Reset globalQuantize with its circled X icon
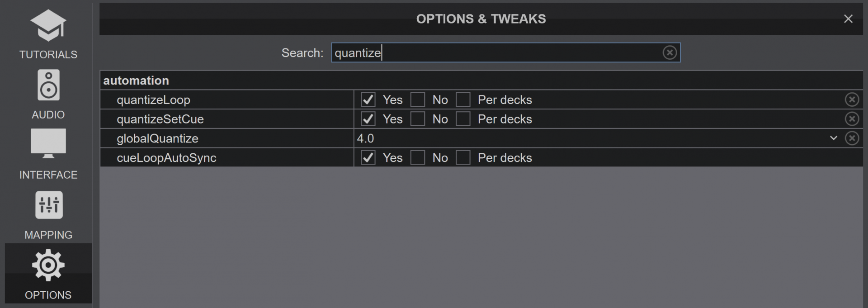Viewport: 868px width, 308px height. tap(852, 138)
